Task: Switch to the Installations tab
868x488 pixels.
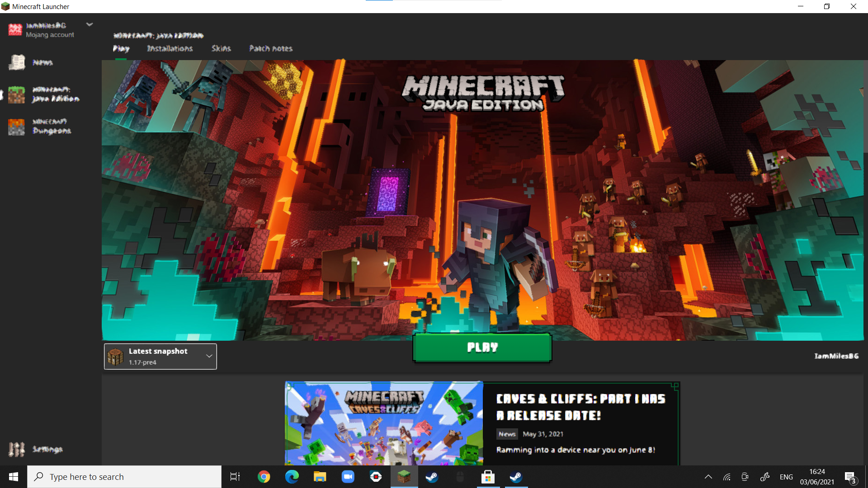Action: [x=170, y=48]
